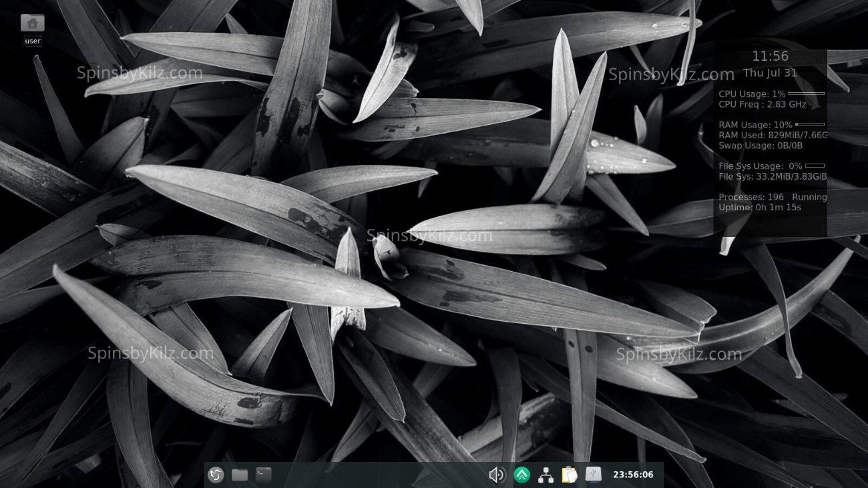Open the clipboard manager tray icon
This screenshot has height=488, width=868.
[569, 475]
